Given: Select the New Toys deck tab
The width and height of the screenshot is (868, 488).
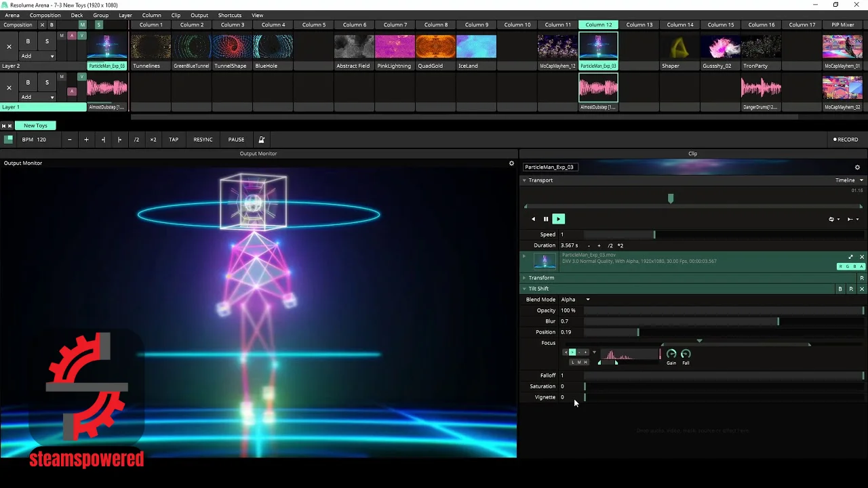Looking at the screenshot, I should pyautogui.click(x=35, y=125).
